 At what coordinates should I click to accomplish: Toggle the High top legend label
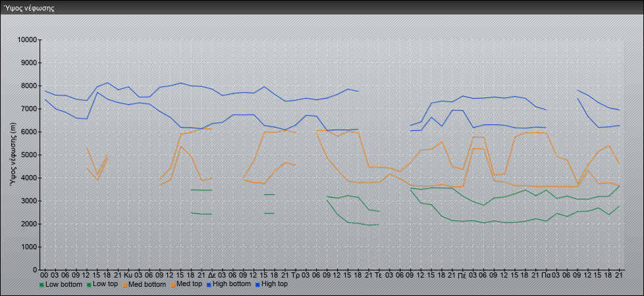pyautogui.click(x=275, y=284)
